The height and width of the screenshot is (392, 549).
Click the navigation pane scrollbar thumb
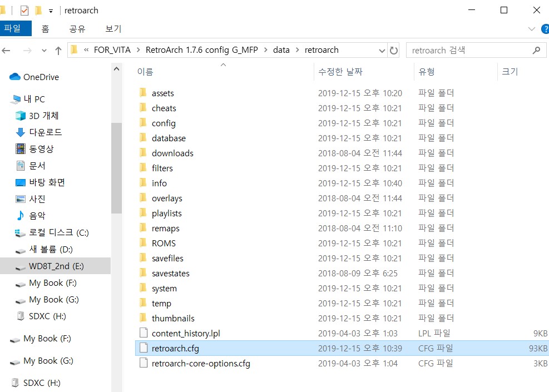tap(117, 168)
